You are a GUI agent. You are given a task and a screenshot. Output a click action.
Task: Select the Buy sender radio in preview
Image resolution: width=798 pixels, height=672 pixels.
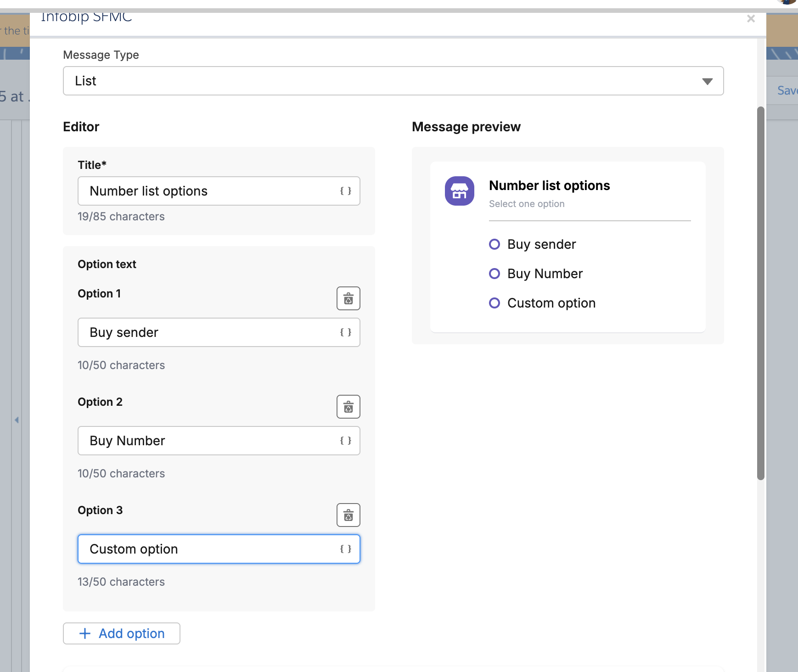coord(495,244)
